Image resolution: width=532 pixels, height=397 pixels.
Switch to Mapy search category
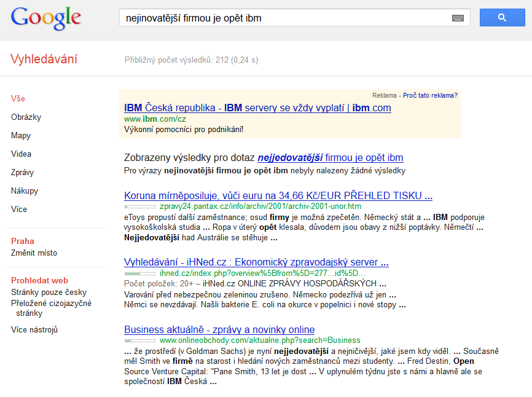21,135
